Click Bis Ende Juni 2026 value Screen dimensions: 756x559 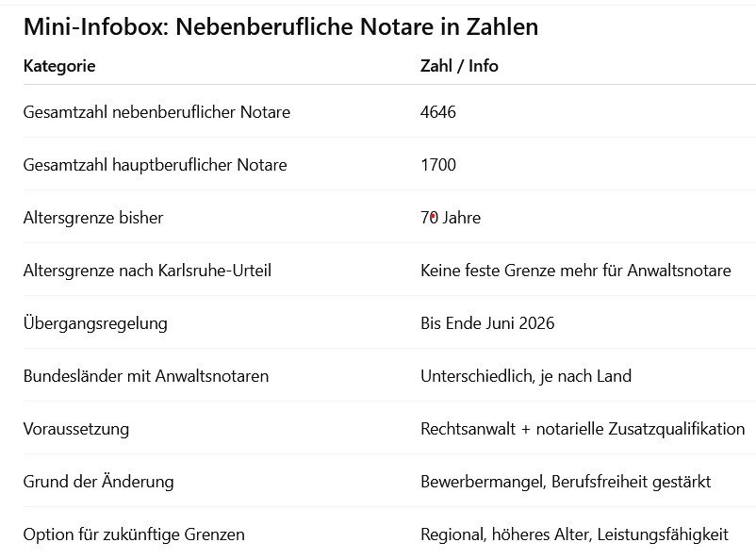[x=487, y=323]
